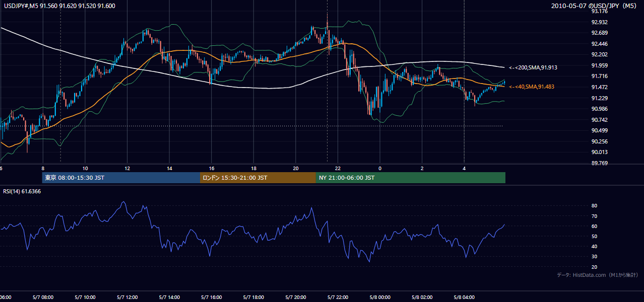
Task: Click price axis value 90.499
Action: pyautogui.click(x=599, y=130)
